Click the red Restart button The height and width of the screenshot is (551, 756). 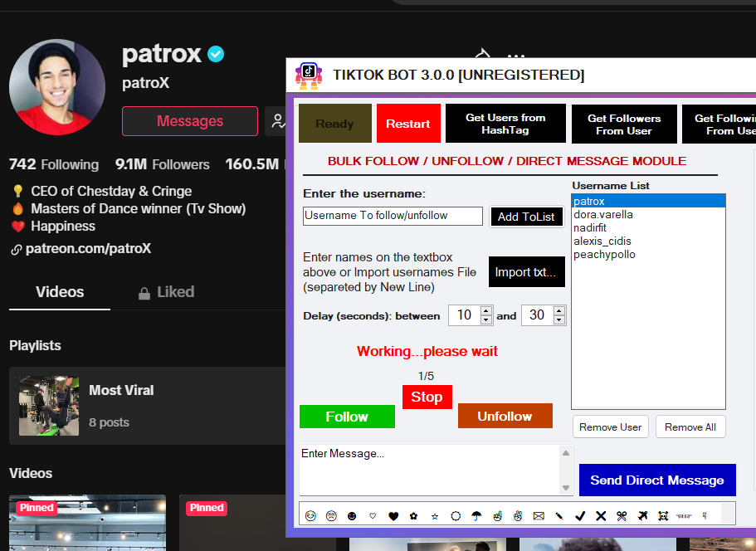coord(408,124)
